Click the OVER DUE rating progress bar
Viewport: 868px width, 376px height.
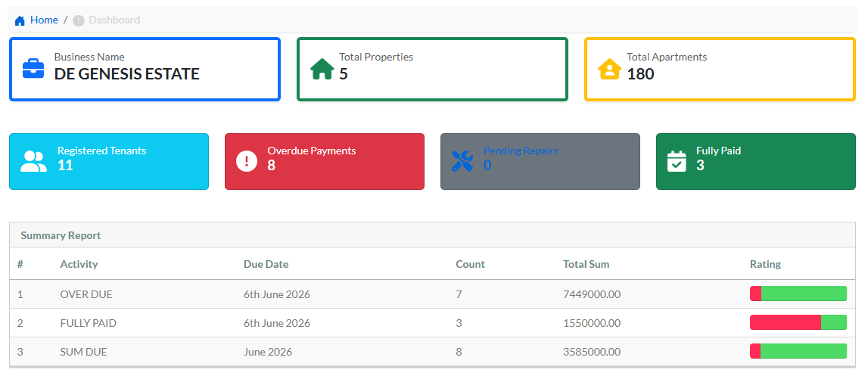798,294
